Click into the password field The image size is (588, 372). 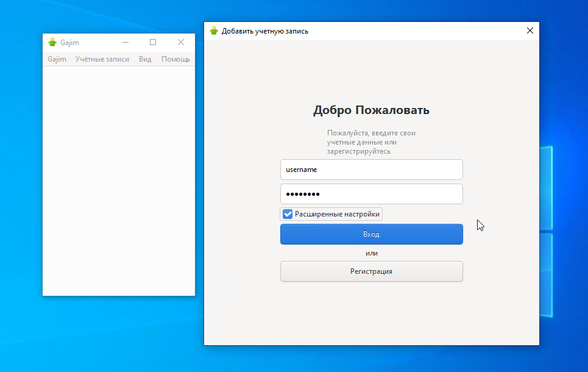point(371,194)
